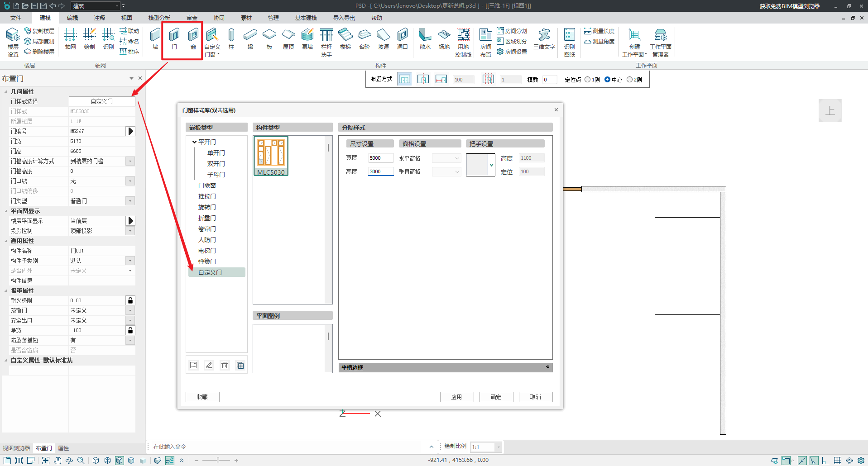Select the 中心 positioning radio button
Image resolution: width=868 pixels, height=466 pixels.
tap(608, 80)
